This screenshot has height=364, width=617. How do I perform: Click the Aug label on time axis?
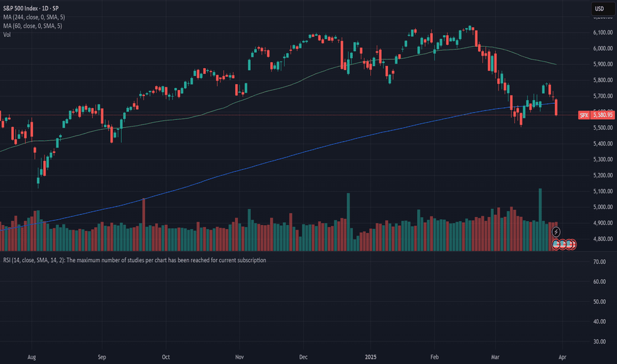coord(32,357)
